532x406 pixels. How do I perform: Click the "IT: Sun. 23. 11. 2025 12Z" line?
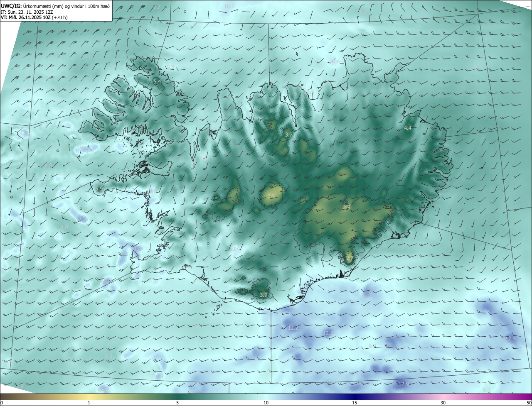[27, 12]
